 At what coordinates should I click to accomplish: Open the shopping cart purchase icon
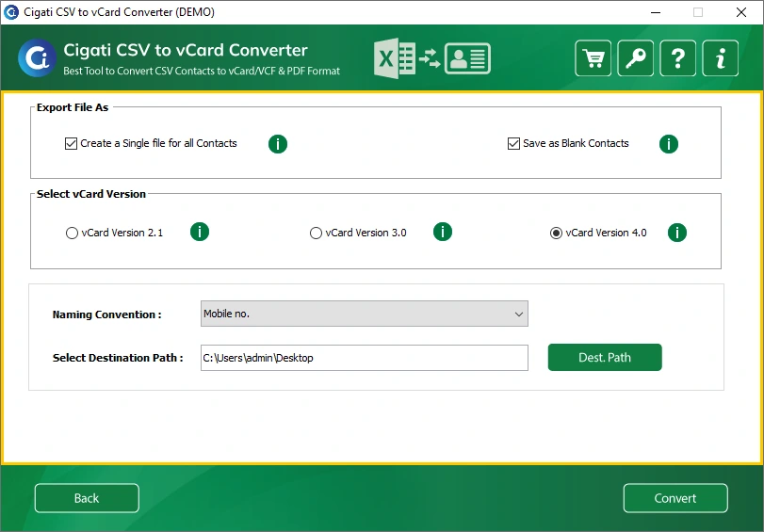[593, 58]
